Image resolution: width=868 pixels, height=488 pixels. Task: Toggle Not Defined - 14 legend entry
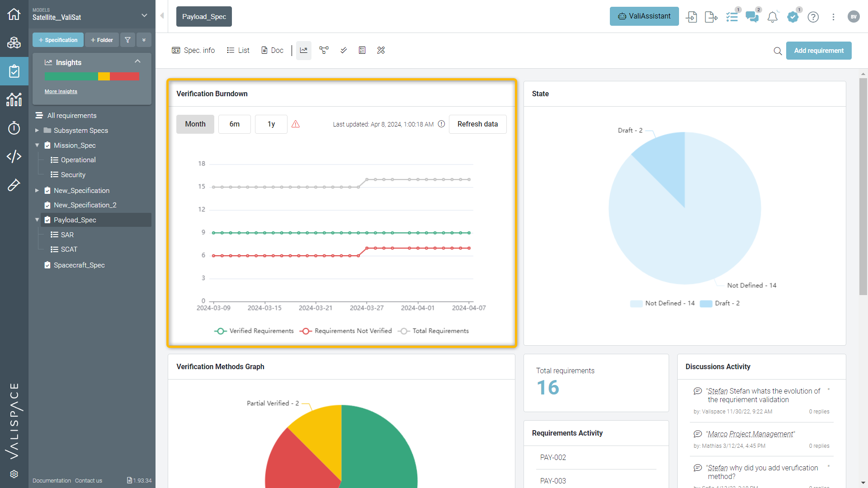coord(662,303)
